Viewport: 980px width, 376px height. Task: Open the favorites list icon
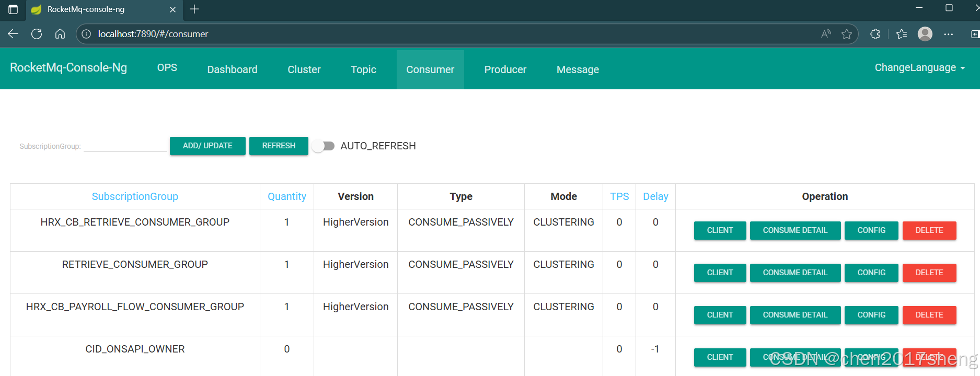click(x=901, y=34)
